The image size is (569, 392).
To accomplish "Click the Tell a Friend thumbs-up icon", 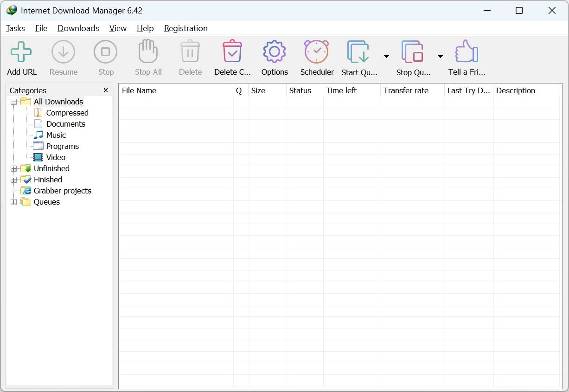I will pos(467,52).
